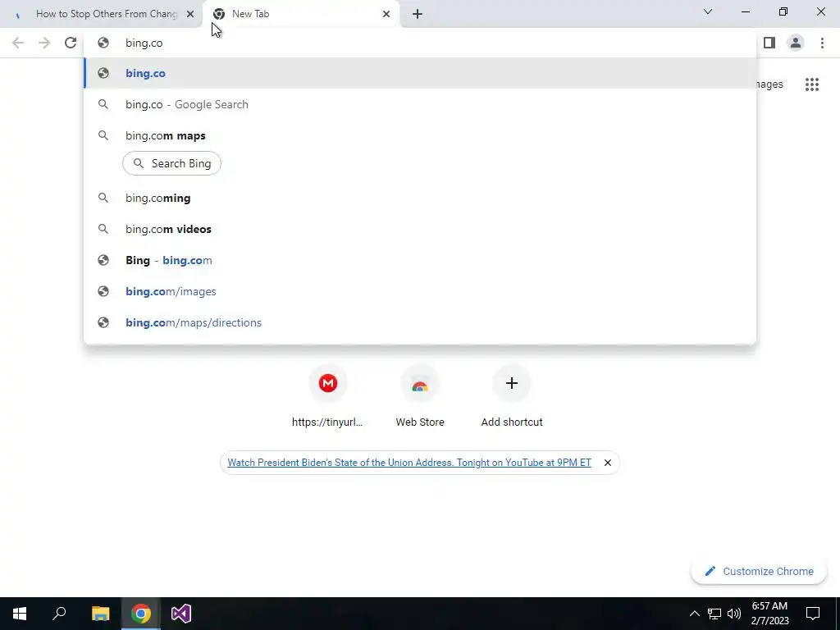The image size is (840, 630).
Task: Open the volume tray icon
Action: pyautogui.click(x=734, y=614)
